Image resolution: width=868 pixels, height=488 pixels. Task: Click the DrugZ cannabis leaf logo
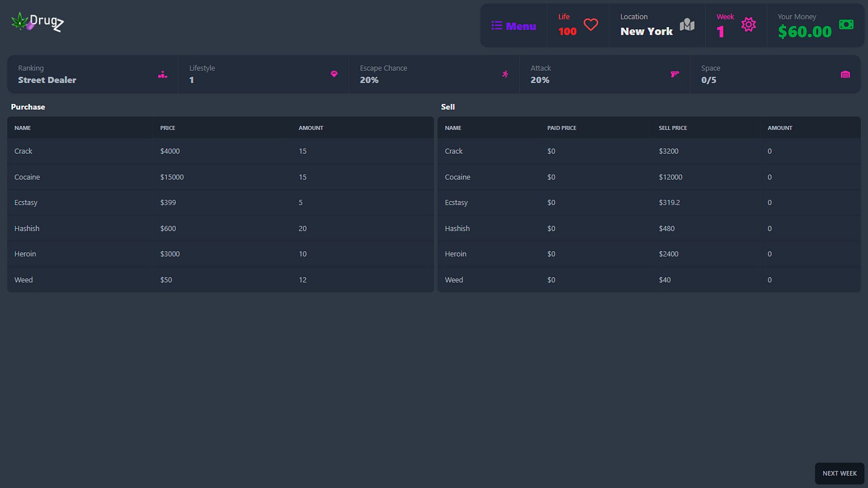(x=20, y=21)
